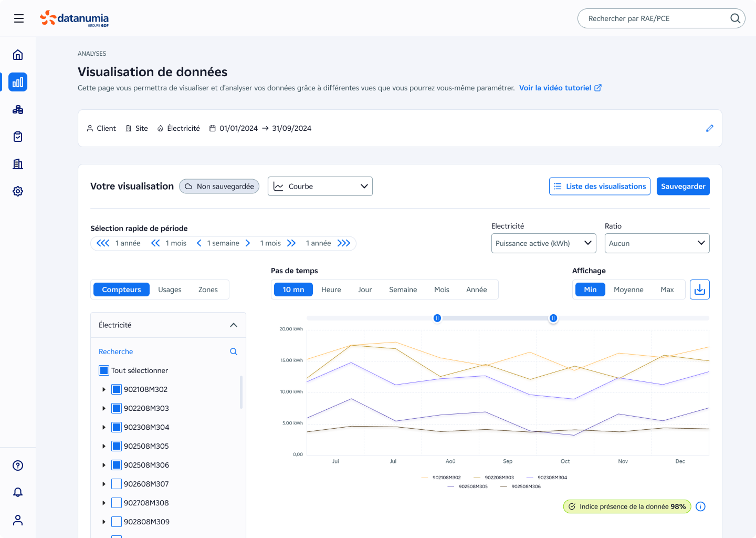Click the pencil edit filters icon
This screenshot has width=756, height=538.
tap(709, 128)
